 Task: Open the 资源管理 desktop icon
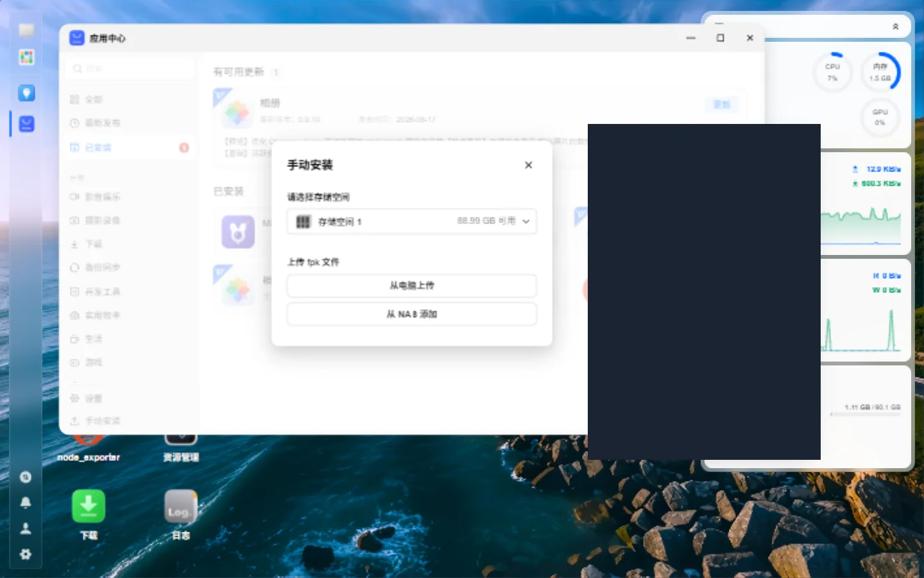click(x=181, y=447)
